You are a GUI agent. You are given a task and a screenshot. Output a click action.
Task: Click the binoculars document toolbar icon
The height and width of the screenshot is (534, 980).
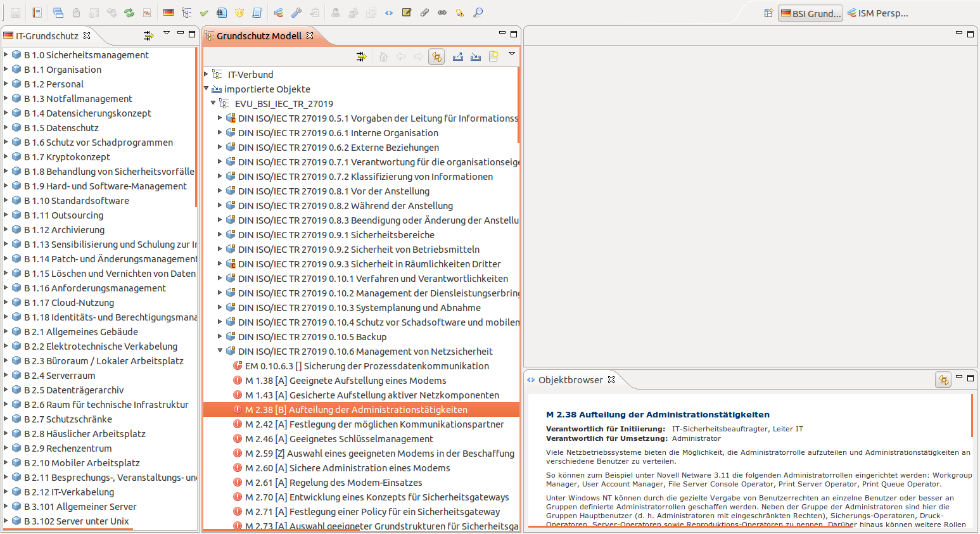coord(222,13)
